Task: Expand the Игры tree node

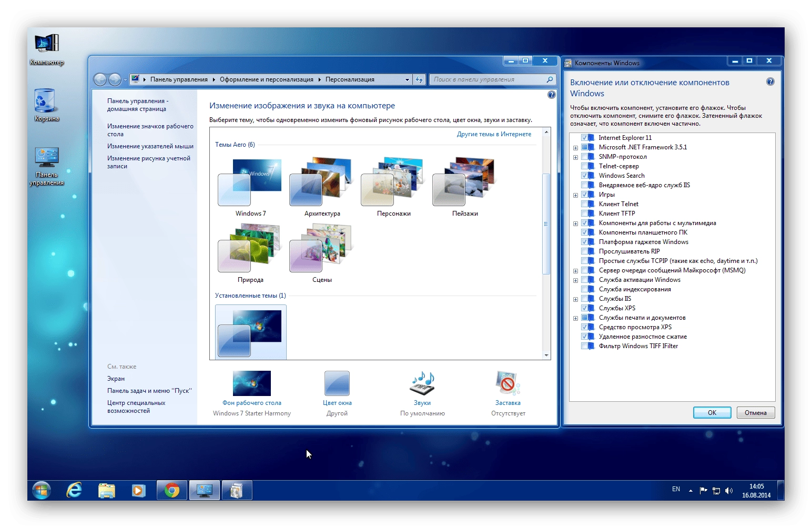Action: tap(575, 195)
